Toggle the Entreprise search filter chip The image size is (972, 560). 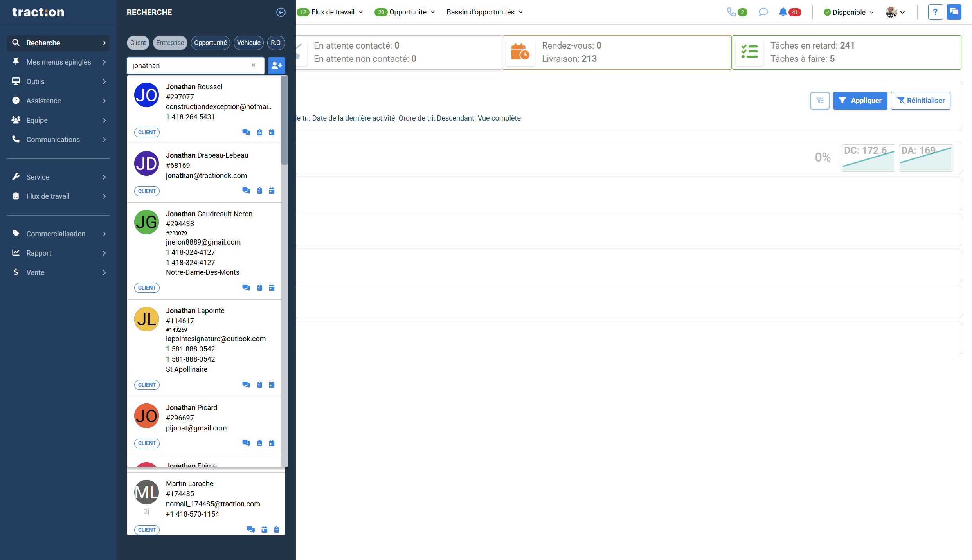click(170, 43)
